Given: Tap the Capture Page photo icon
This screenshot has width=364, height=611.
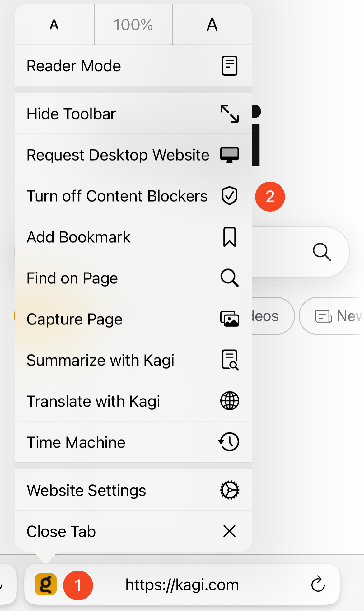Looking at the screenshot, I should (x=230, y=319).
